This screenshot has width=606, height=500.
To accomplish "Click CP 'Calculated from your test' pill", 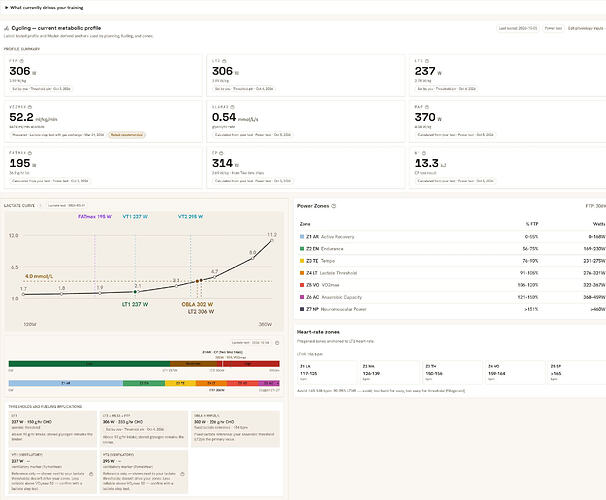I will tap(253, 181).
